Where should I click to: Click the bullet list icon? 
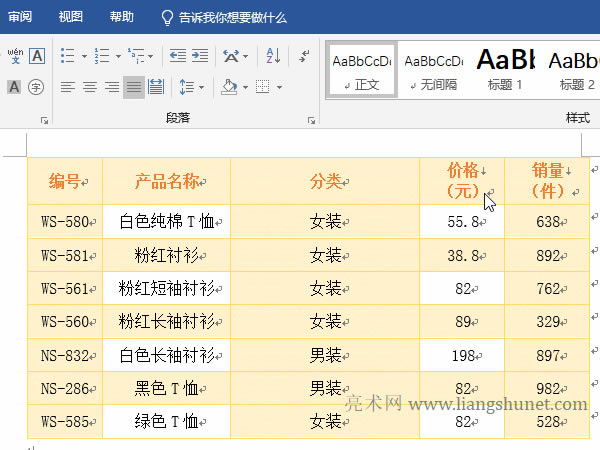click(x=66, y=55)
